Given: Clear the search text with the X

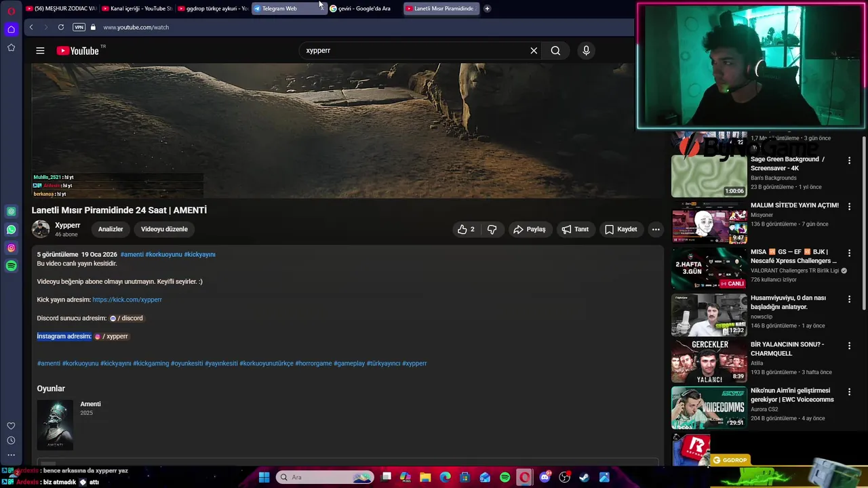Looking at the screenshot, I should (x=534, y=50).
